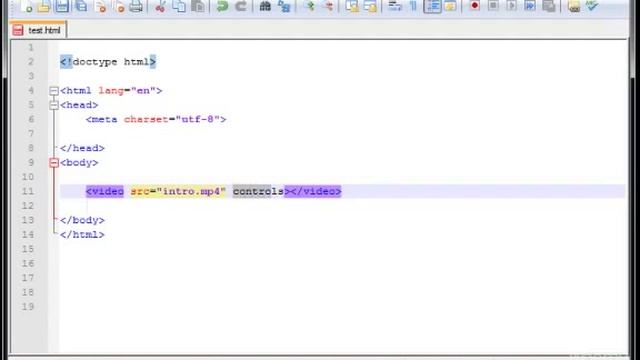
Task: Click Run macro multiple times icon
Action: (x=530, y=6)
